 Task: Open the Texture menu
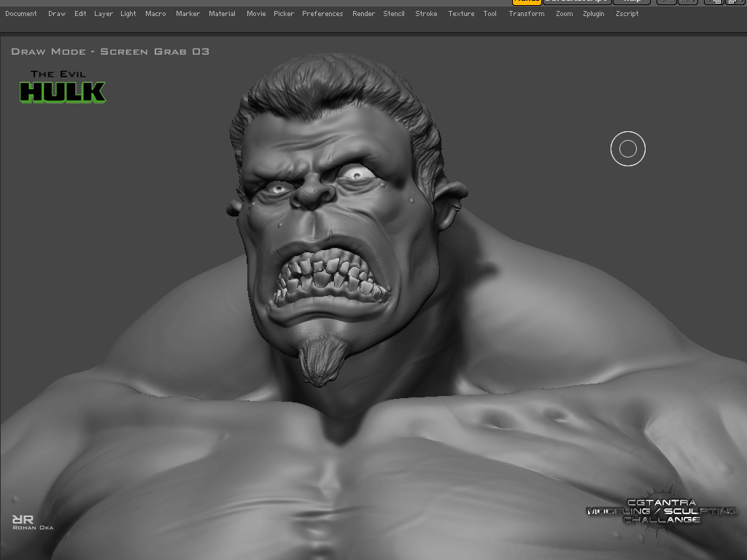pos(461,14)
